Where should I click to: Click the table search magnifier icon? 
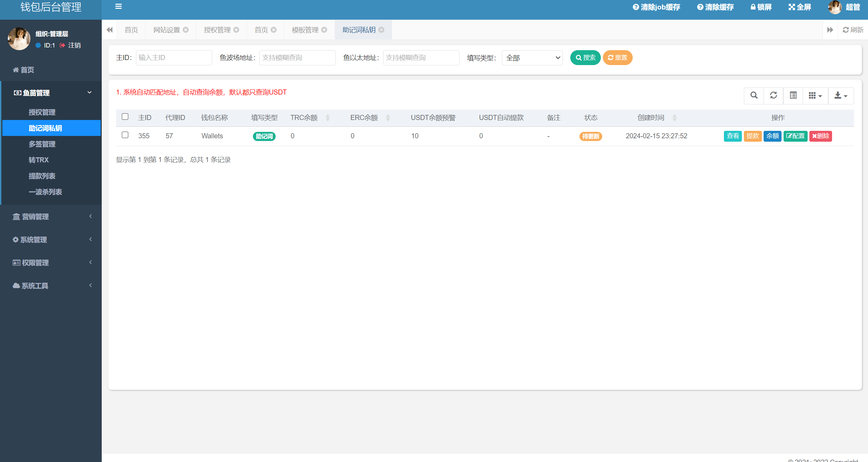(754, 96)
